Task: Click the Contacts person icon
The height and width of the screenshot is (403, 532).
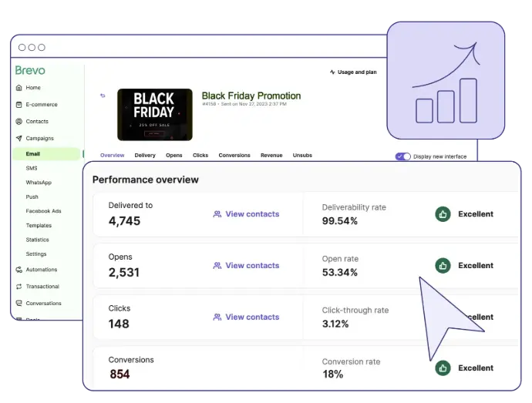Action: (19, 122)
